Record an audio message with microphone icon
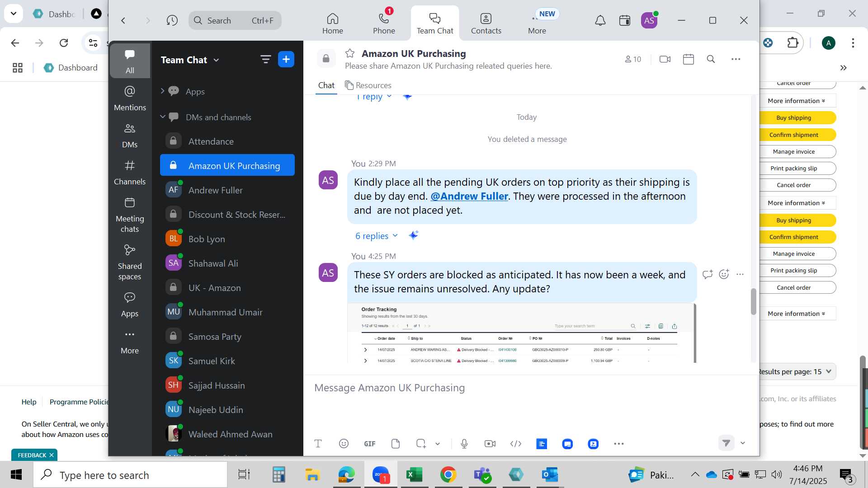Viewport: 868px width, 488px height. (464, 444)
